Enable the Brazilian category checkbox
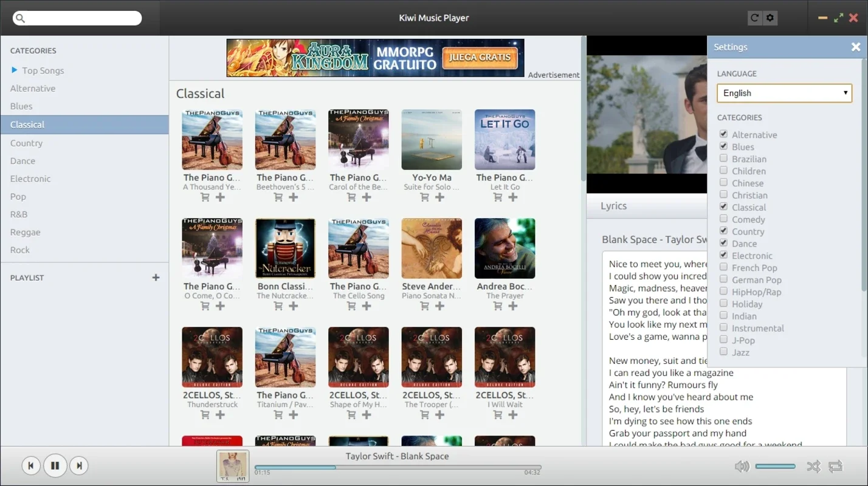Image resolution: width=868 pixels, height=486 pixels. [723, 158]
